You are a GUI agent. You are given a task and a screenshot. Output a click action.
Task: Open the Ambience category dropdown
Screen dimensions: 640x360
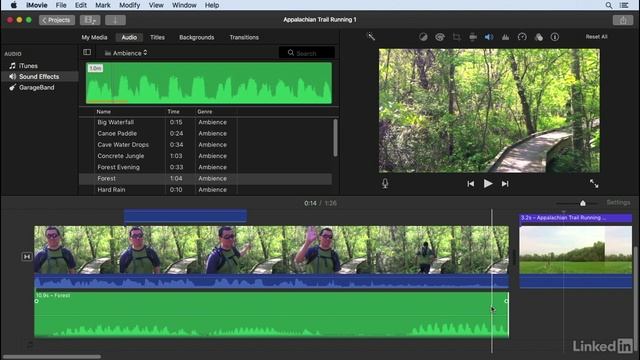tap(126, 53)
